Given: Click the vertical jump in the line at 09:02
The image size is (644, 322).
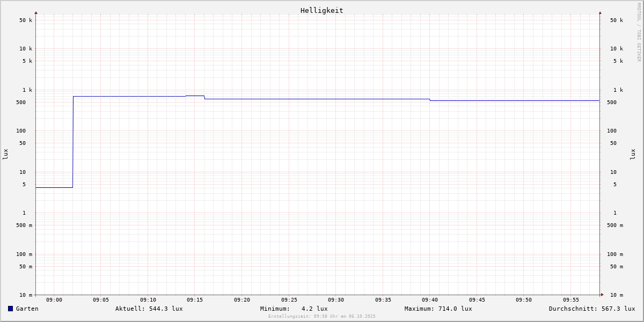Looking at the screenshot, I should [73, 142].
